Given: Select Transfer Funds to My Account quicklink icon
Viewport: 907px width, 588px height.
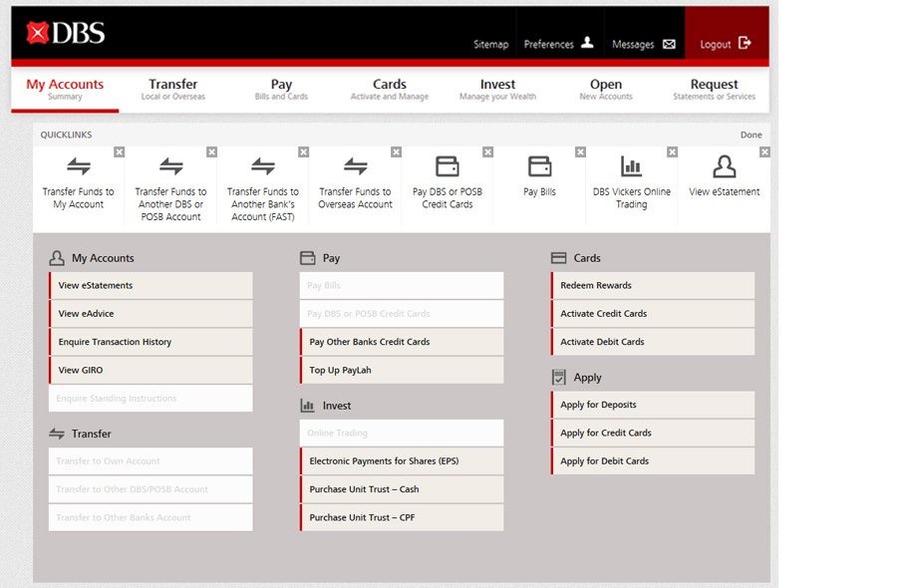Looking at the screenshot, I should [79, 166].
